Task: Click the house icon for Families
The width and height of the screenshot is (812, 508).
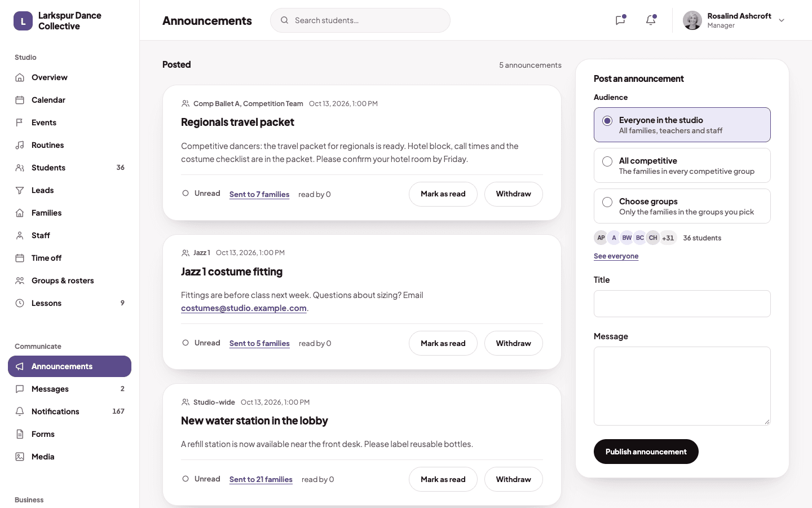Action: click(x=20, y=213)
